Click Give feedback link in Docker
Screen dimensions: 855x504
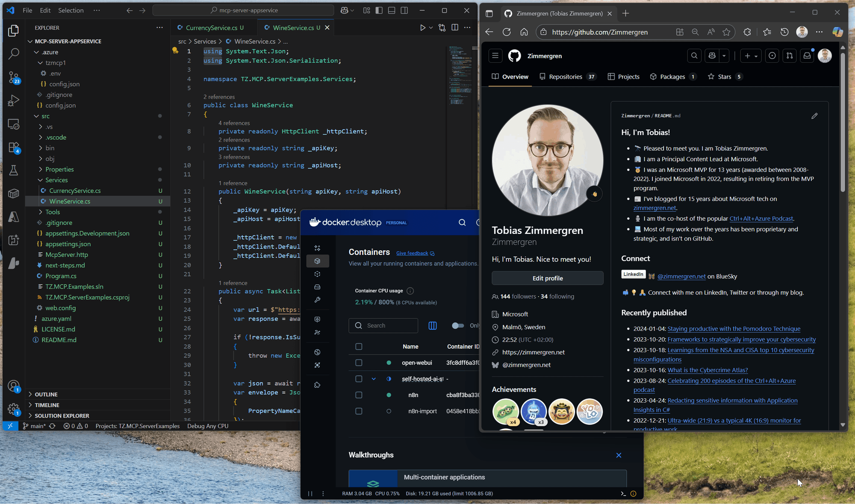tap(412, 253)
